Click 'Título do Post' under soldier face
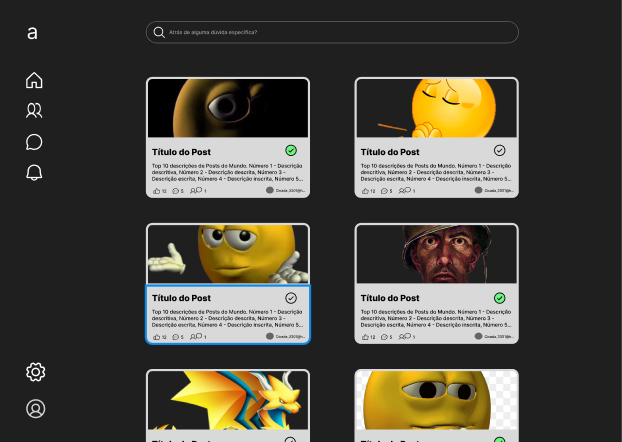Screen dimensions: 622x442 pos(390,298)
